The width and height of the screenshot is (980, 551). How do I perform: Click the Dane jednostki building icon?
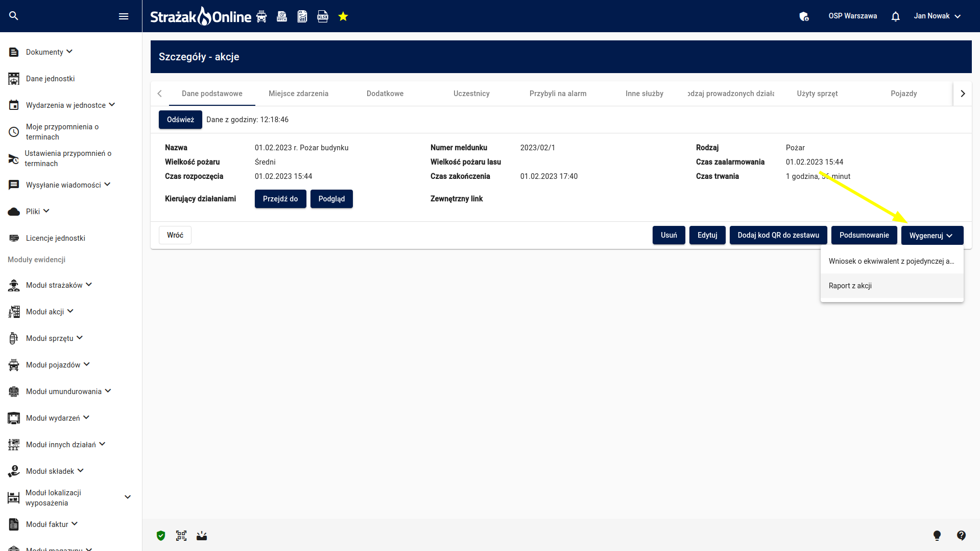[14, 79]
